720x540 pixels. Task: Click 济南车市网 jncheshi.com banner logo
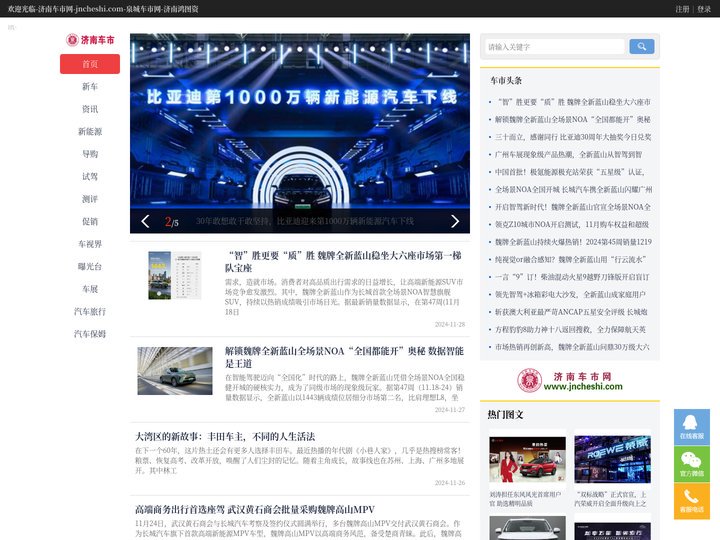[570, 381]
